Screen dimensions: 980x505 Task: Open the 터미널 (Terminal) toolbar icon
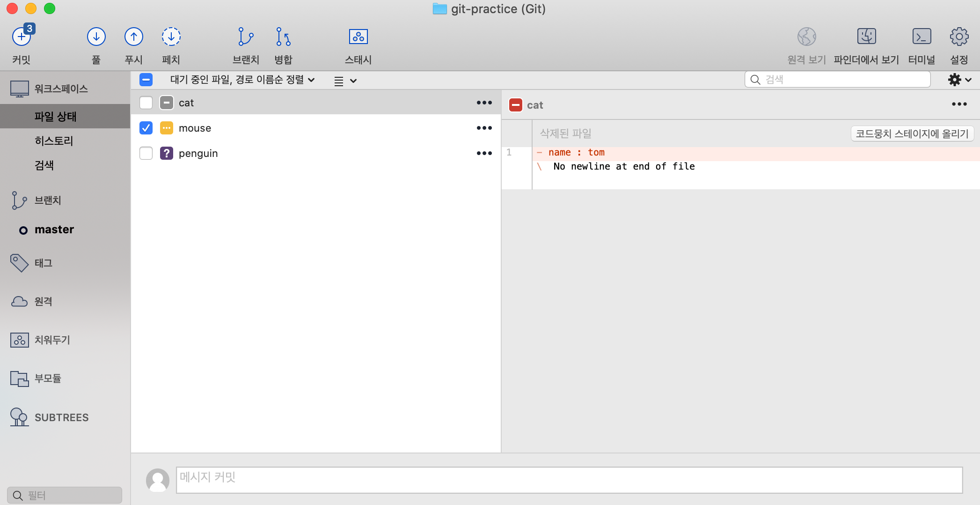(x=921, y=37)
